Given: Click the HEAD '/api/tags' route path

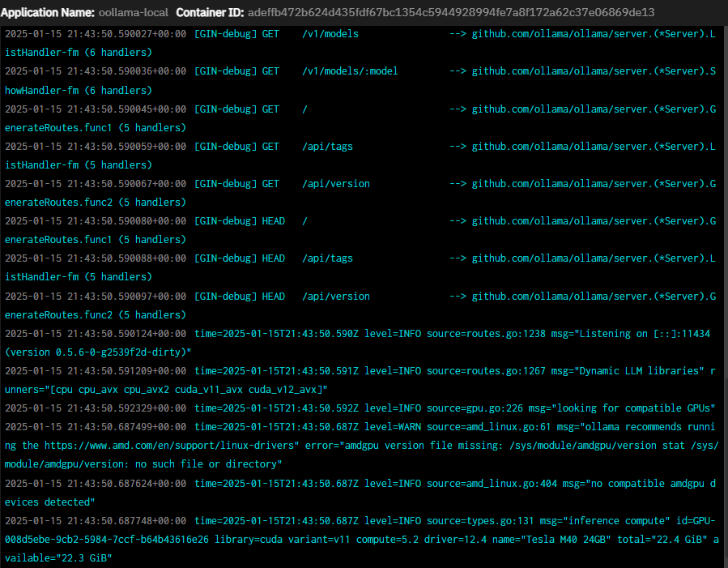Looking at the screenshot, I should click(327, 258).
